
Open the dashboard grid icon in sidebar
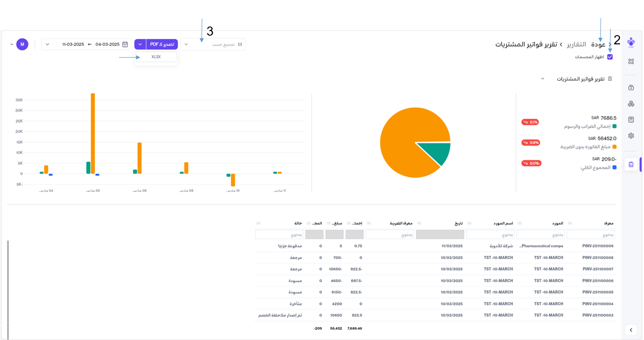tap(631, 62)
